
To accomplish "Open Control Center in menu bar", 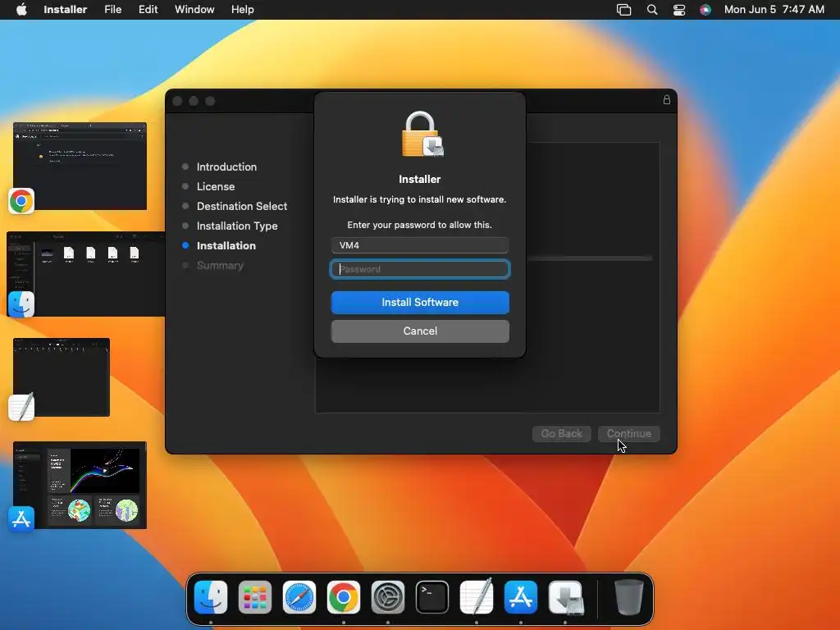I will 678,9.
